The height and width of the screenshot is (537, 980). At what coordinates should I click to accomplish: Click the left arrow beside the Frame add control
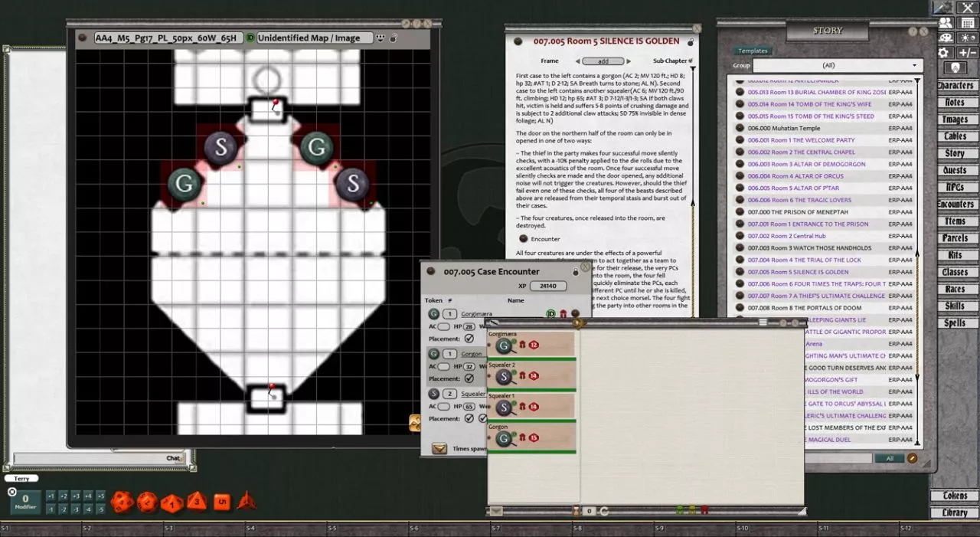[577, 61]
